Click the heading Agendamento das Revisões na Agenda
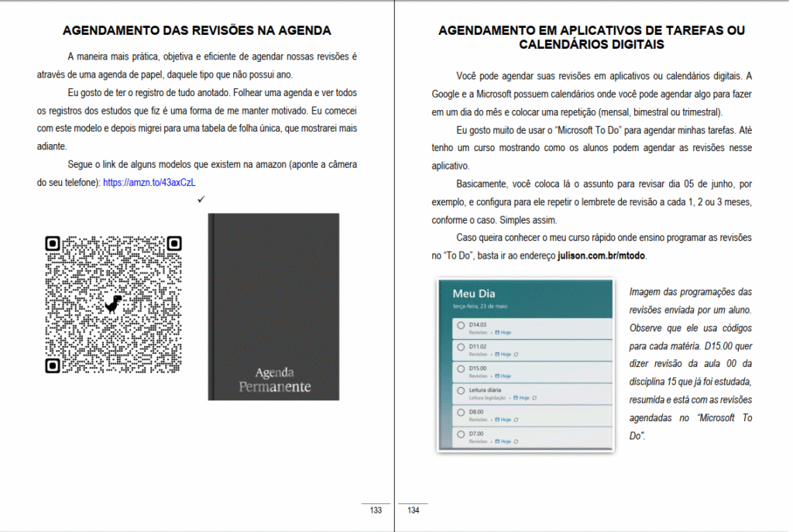 coord(197,31)
